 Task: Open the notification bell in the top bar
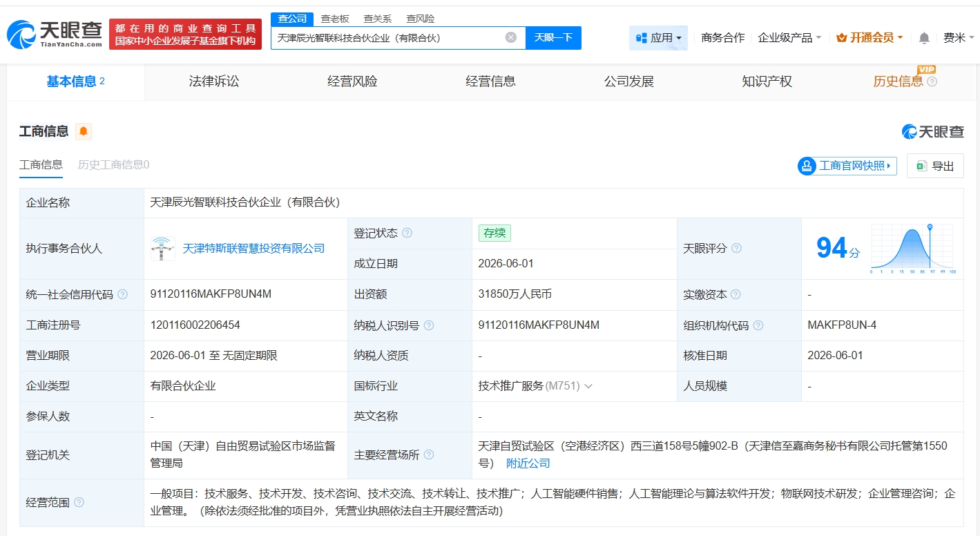(x=924, y=38)
